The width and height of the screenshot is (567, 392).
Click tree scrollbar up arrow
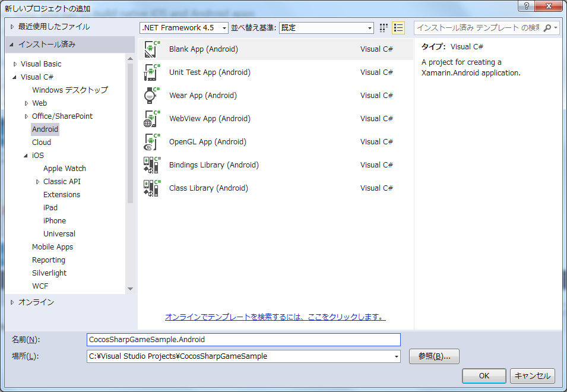click(x=130, y=59)
